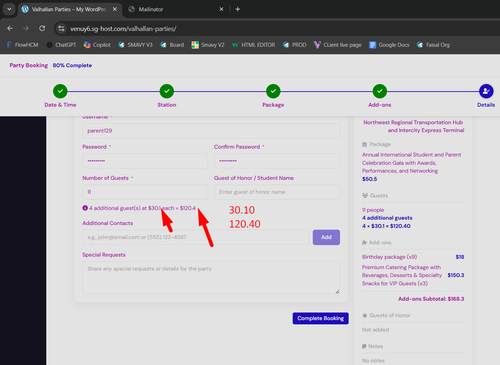Click the Add-ons Subtotal: $168.3 text

pos(431,299)
